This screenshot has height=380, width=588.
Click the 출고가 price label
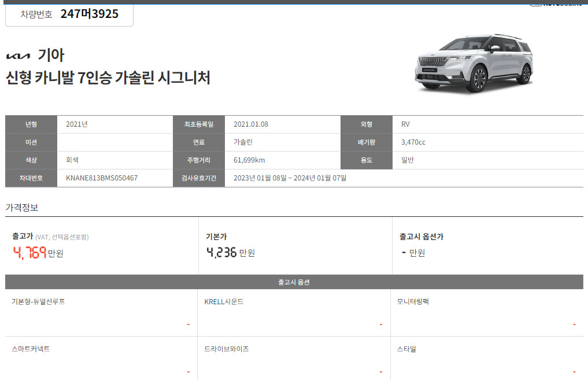[23, 237]
